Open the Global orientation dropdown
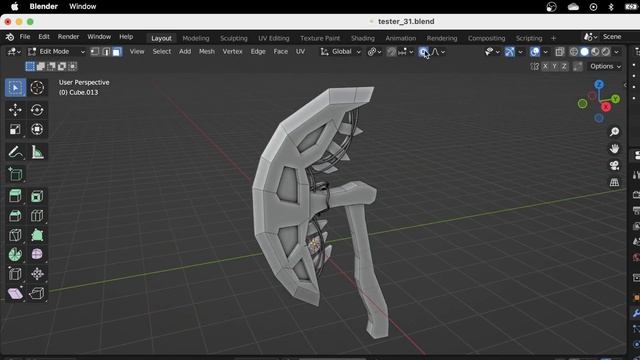Viewport: 640px width, 360px height. [341, 52]
